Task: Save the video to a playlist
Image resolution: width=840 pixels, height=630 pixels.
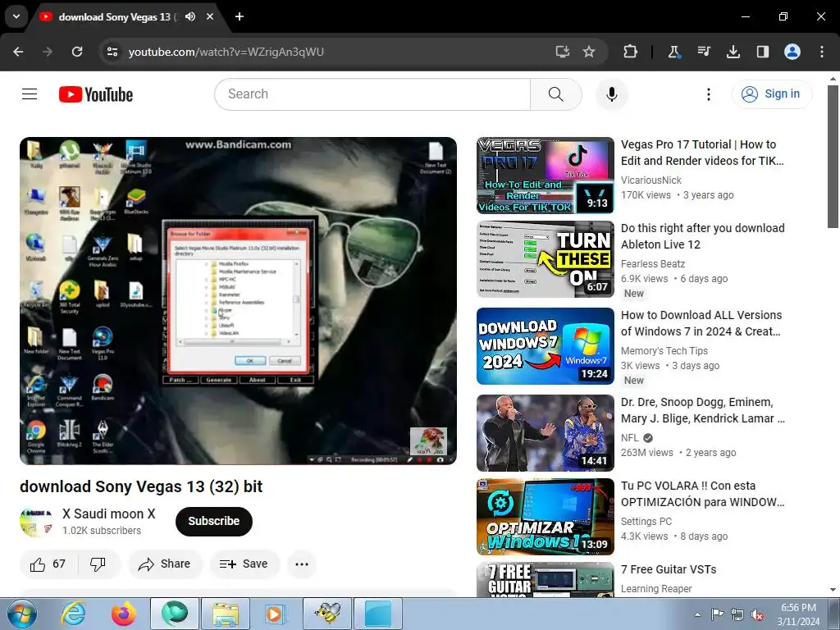Action: tap(244, 564)
